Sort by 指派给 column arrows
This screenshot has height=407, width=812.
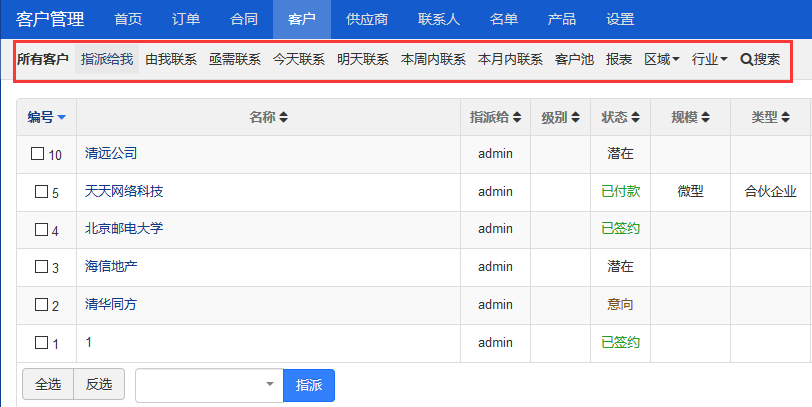point(517,118)
